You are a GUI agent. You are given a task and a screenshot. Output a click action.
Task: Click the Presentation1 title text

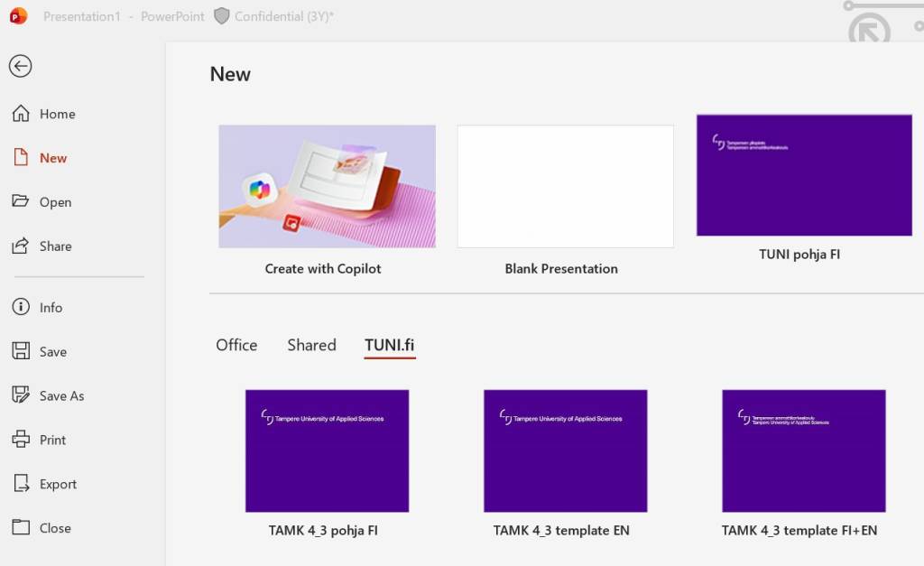(x=81, y=16)
